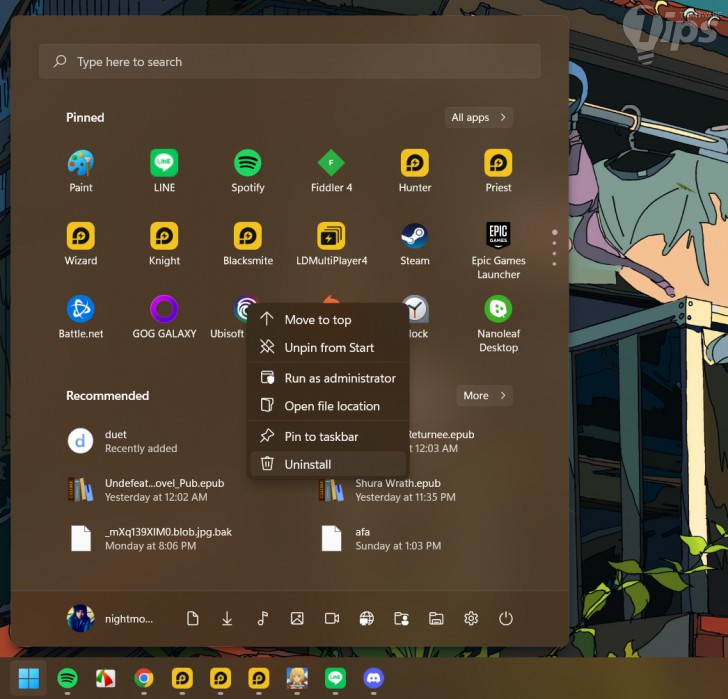Choose Open file location
This screenshot has width=728, height=699.
point(328,406)
